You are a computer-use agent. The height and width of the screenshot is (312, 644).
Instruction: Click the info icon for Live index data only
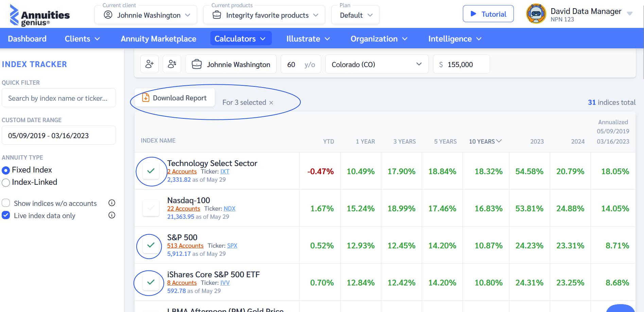coord(112,215)
